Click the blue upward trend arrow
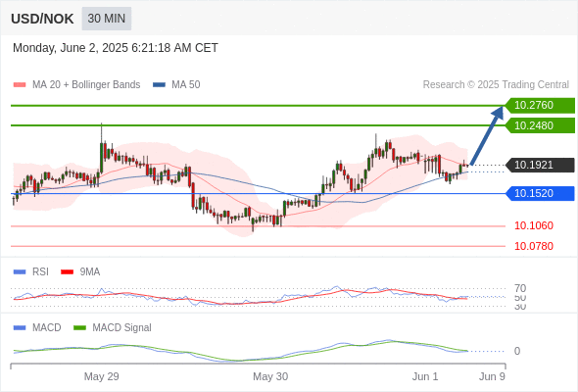Screen dimensions: 578x392 487,135
